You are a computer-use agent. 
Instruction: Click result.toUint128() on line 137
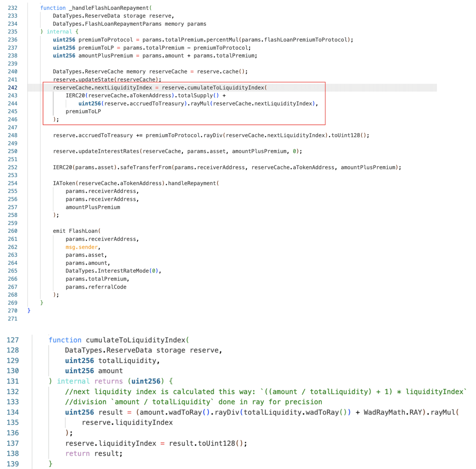(x=207, y=443)
